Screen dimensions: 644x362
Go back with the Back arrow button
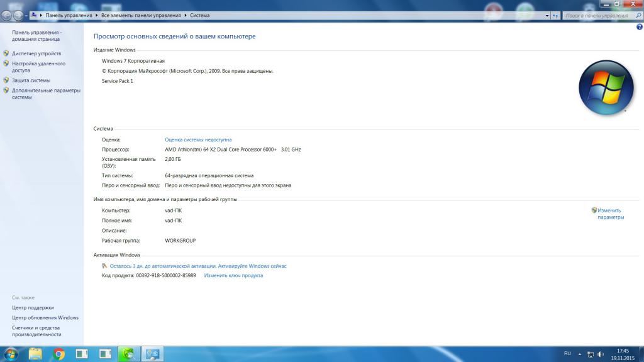click(x=6, y=16)
